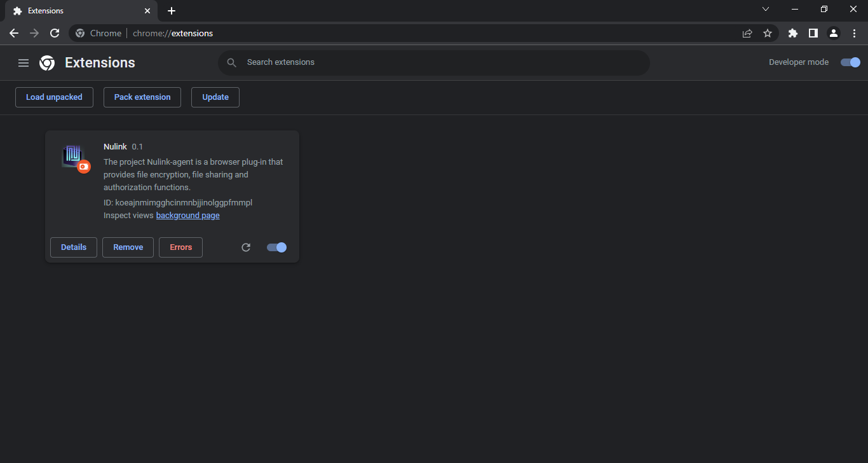868x463 pixels.
Task: Expand the tab search dropdown arrow
Action: [766, 9]
